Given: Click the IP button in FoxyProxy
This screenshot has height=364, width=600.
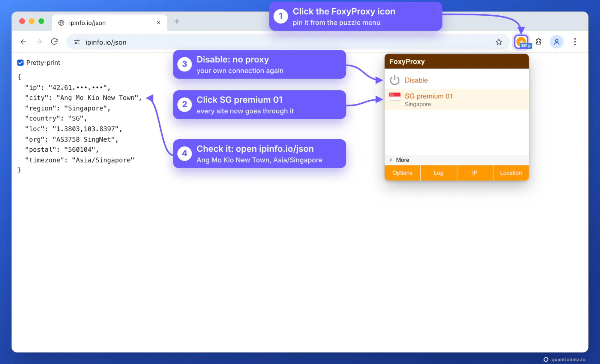Looking at the screenshot, I should click(475, 173).
